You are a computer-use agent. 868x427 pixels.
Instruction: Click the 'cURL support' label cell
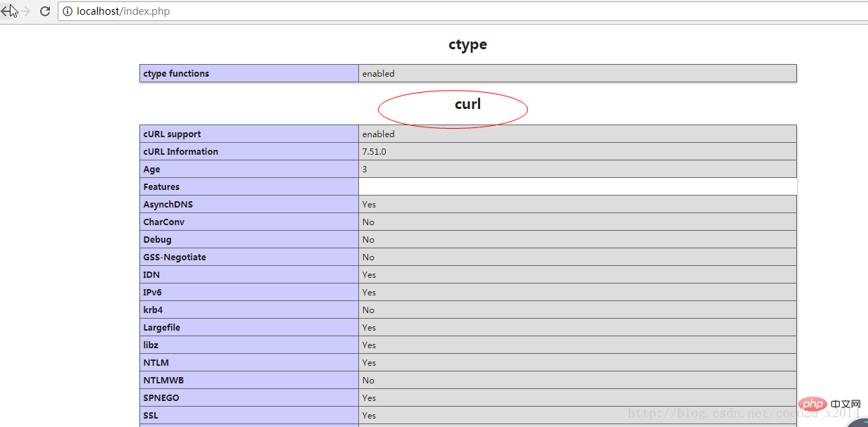click(x=249, y=134)
